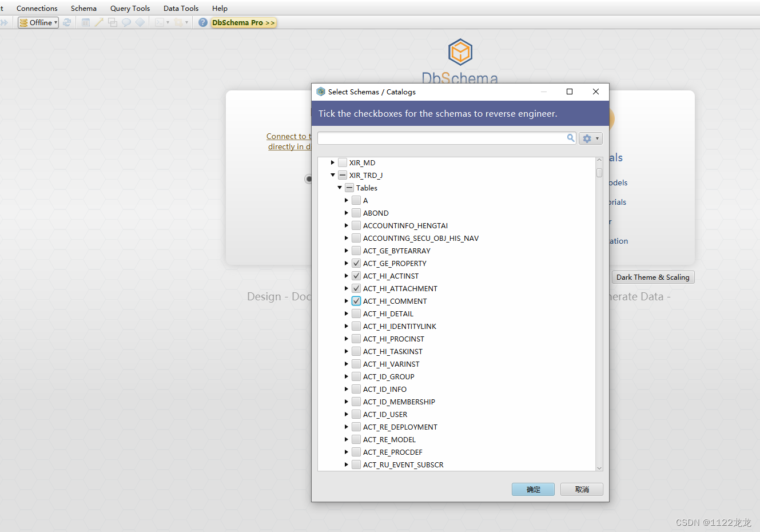Click the callout comment bubble icon

(x=126, y=22)
